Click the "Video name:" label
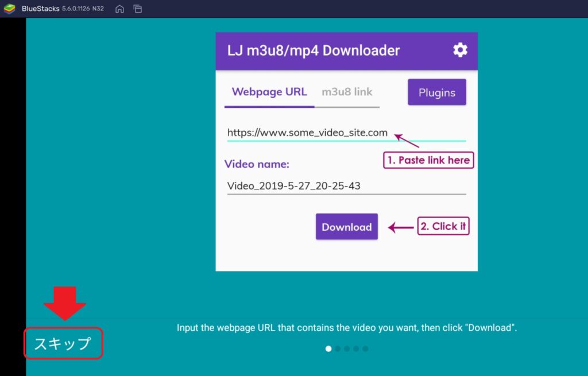 coord(257,164)
